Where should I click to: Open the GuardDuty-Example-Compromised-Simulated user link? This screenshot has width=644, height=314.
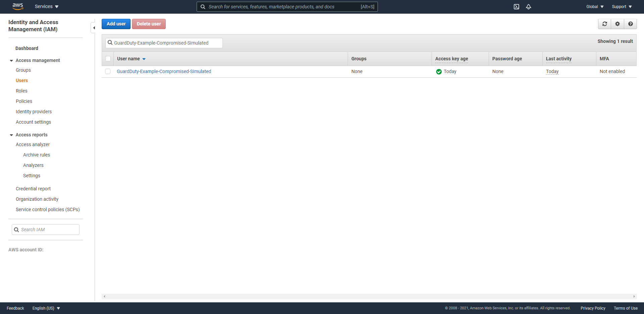[164, 71]
